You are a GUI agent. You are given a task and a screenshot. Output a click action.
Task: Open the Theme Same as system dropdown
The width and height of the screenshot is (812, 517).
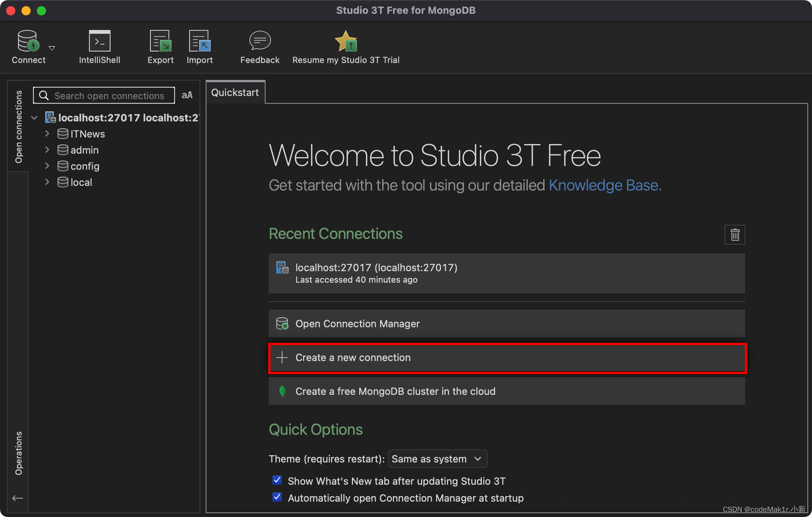437,459
